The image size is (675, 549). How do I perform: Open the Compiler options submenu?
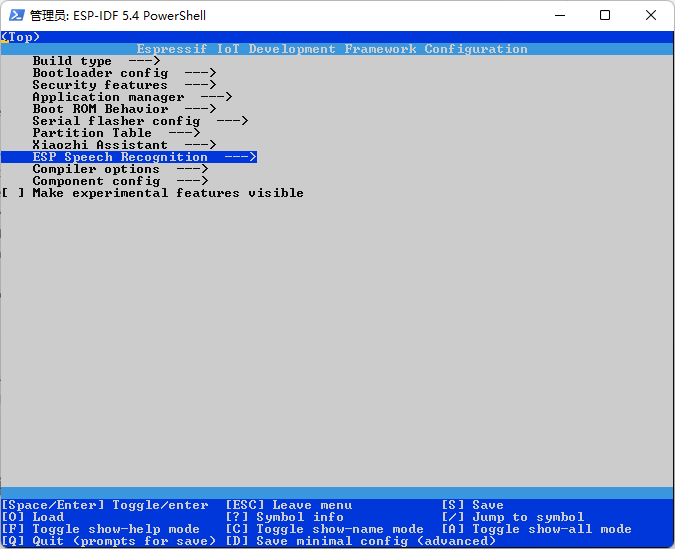coord(120,169)
